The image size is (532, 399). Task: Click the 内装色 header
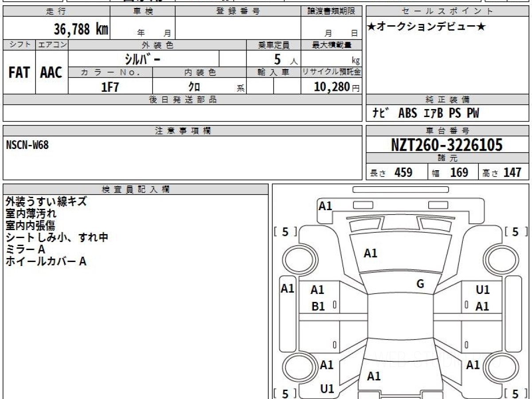(x=199, y=72)
